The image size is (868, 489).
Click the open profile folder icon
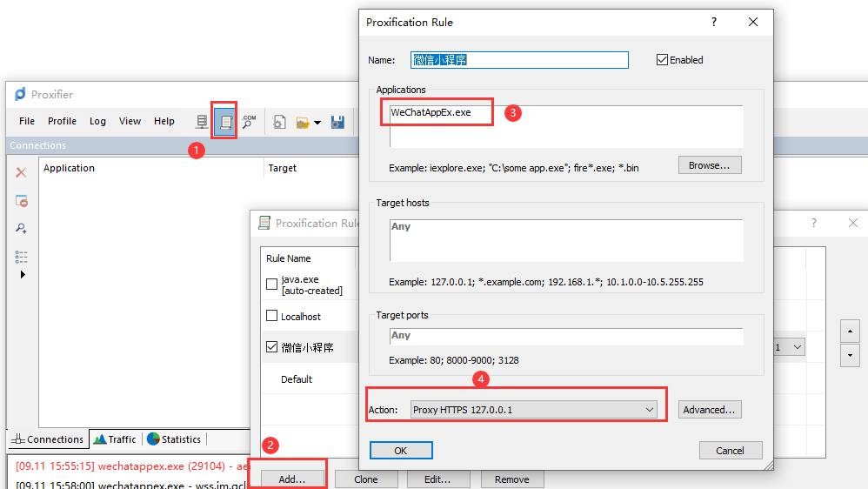point(303,123)
